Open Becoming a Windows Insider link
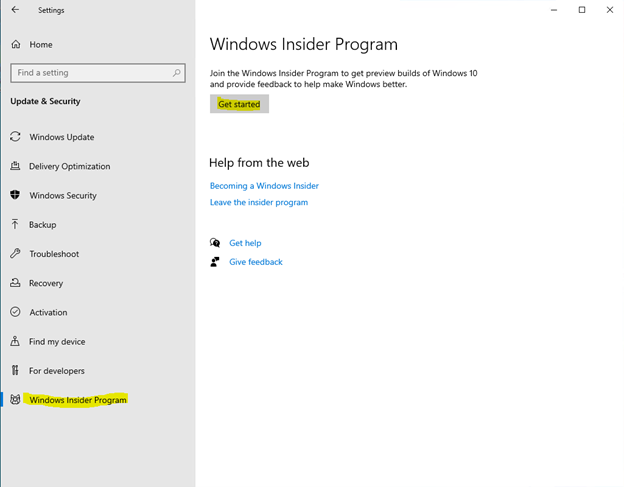Viewport: 624px width, 487px height. 264,186
